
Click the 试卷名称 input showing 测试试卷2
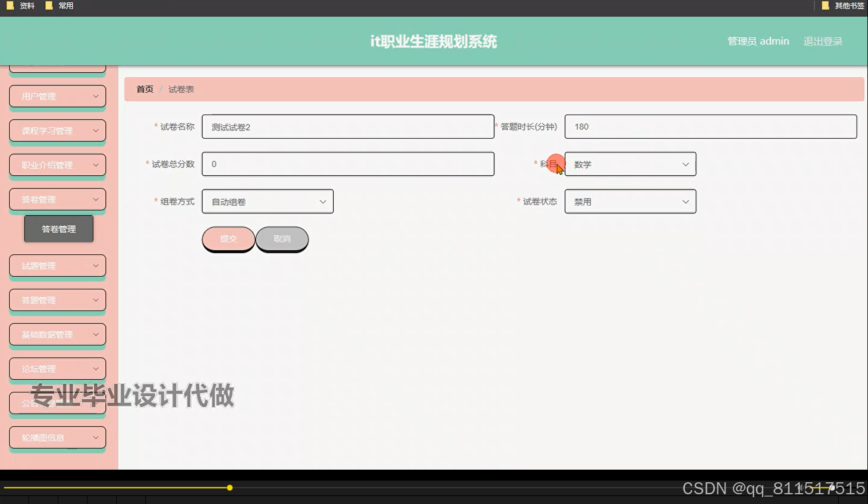(x=348, y=127)
